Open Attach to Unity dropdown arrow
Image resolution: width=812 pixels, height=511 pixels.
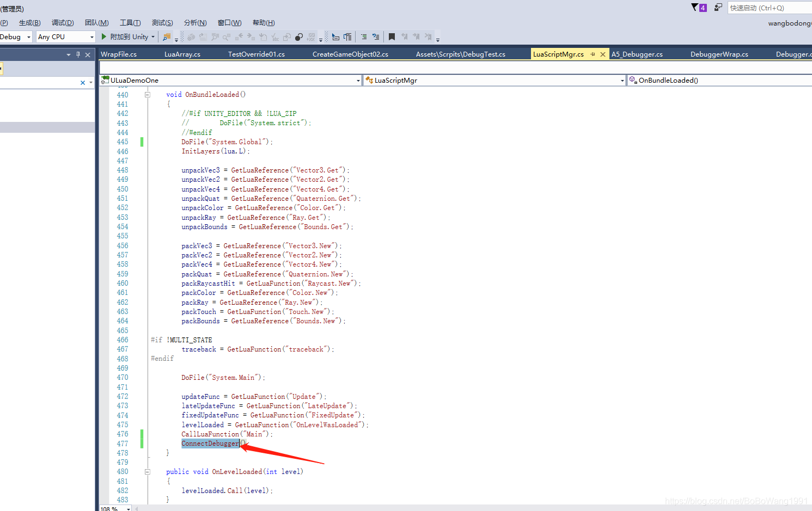point(153,37)
